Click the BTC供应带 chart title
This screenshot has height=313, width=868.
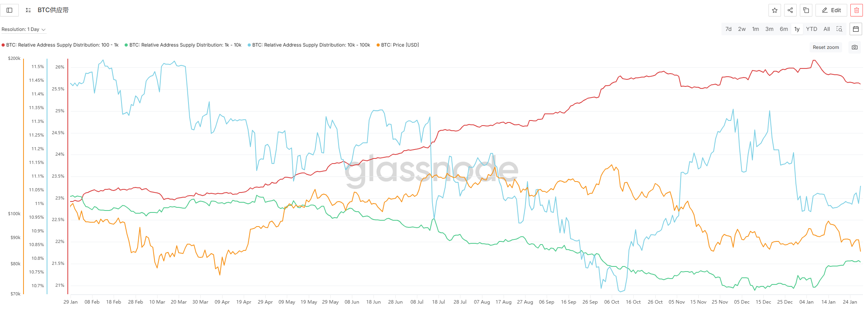coord(53,10)
